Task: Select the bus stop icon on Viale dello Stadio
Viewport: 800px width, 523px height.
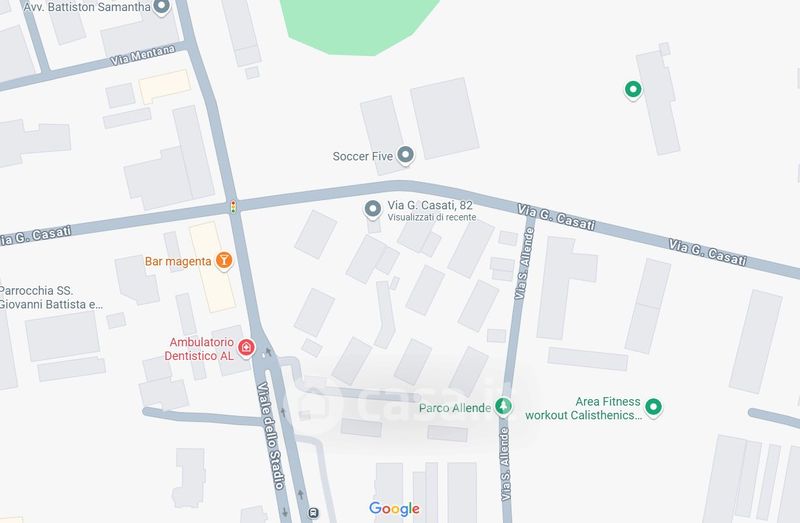Action: pyautogui.click(x=313, y=512)
